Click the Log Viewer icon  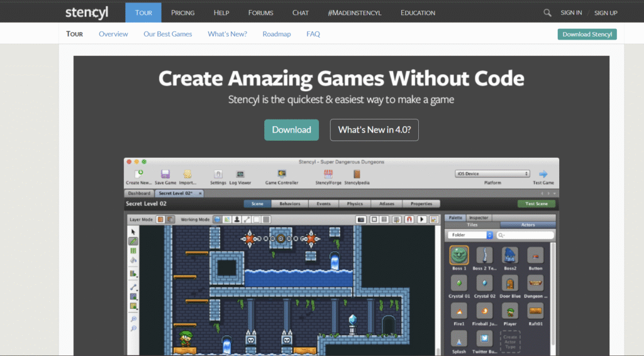coord(240,174)
